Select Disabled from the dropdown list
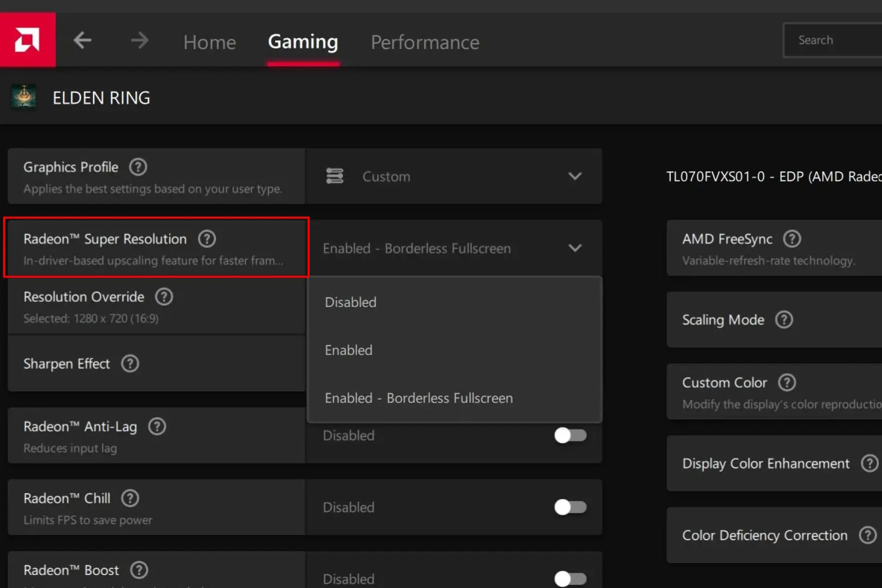Screen dimensions: 882x588 pos(351,302)
